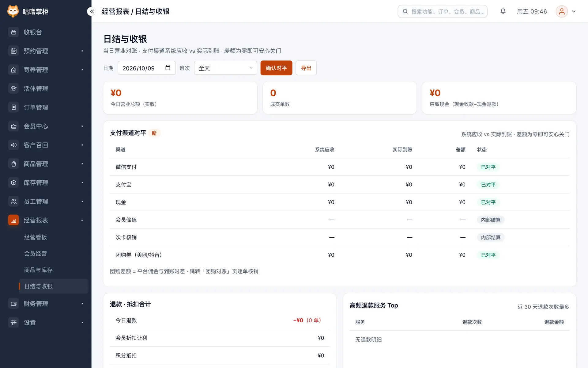Click the 会员中心 crown icon
Viewport: 588px width, 368px height.
[x=13, y=126]
